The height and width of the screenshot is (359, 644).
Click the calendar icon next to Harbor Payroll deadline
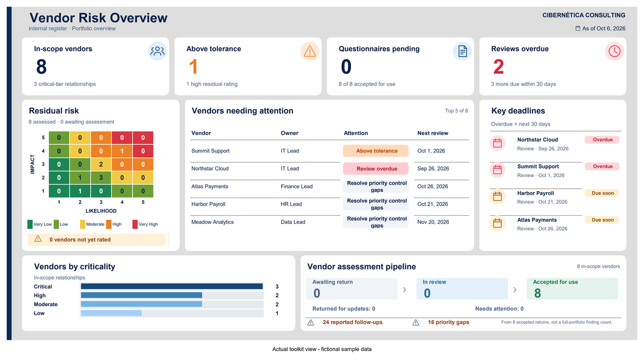coord(497,196)
